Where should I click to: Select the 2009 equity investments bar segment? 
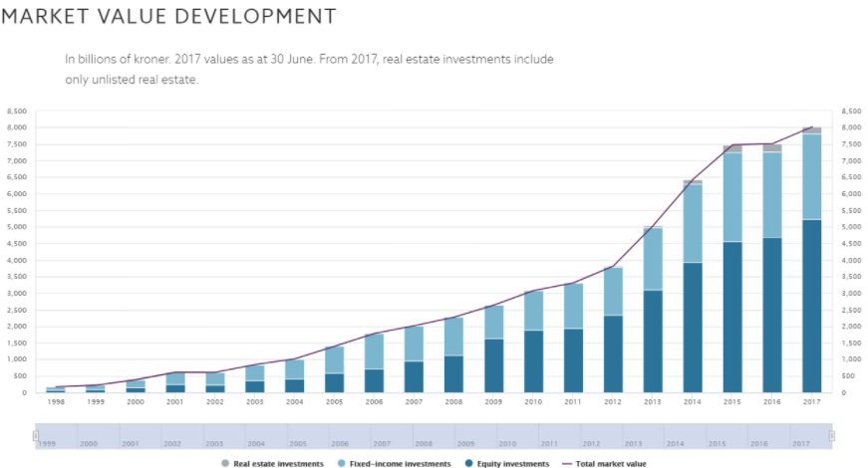pos(493,365)
